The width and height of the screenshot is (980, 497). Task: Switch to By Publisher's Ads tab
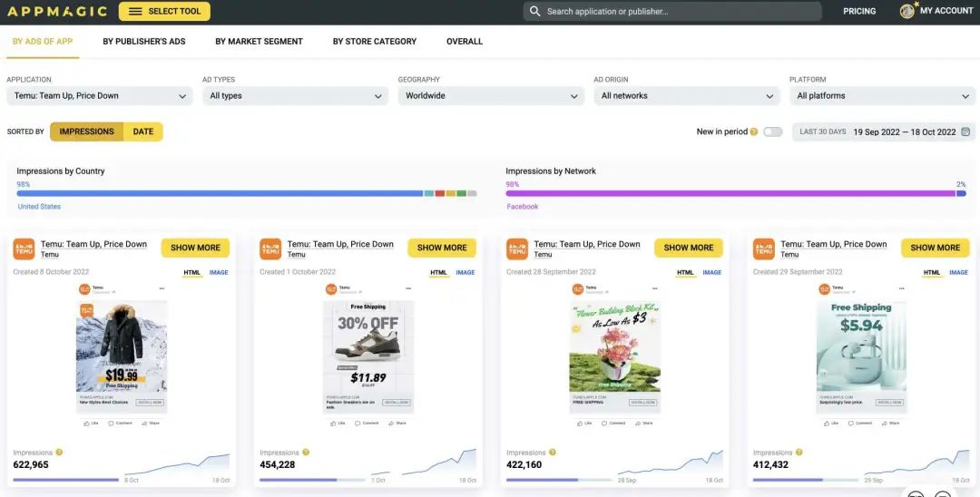coord(144,41)
